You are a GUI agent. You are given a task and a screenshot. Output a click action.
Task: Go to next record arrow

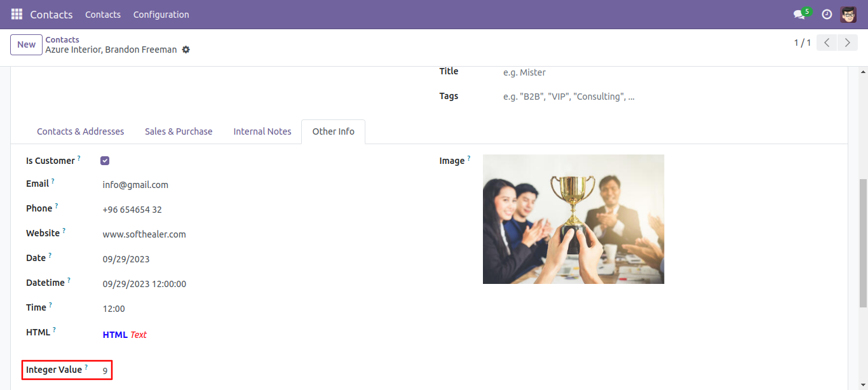point(847,43)
